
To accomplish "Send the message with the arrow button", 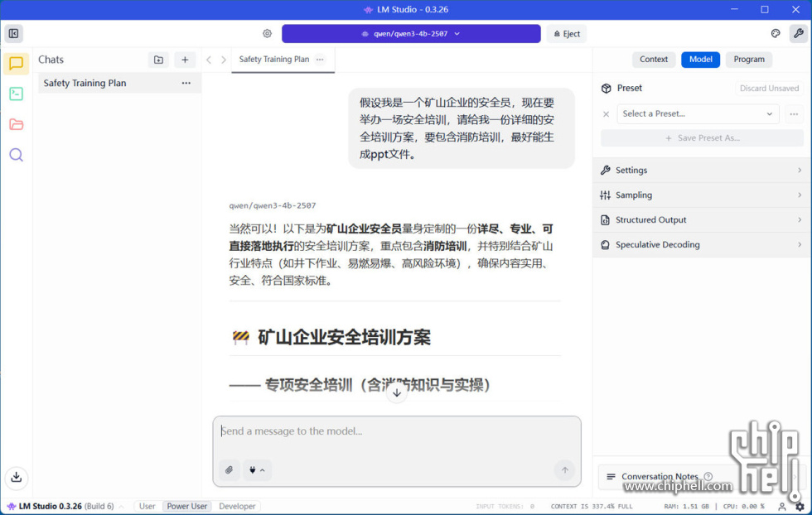I will click(564, 470).
